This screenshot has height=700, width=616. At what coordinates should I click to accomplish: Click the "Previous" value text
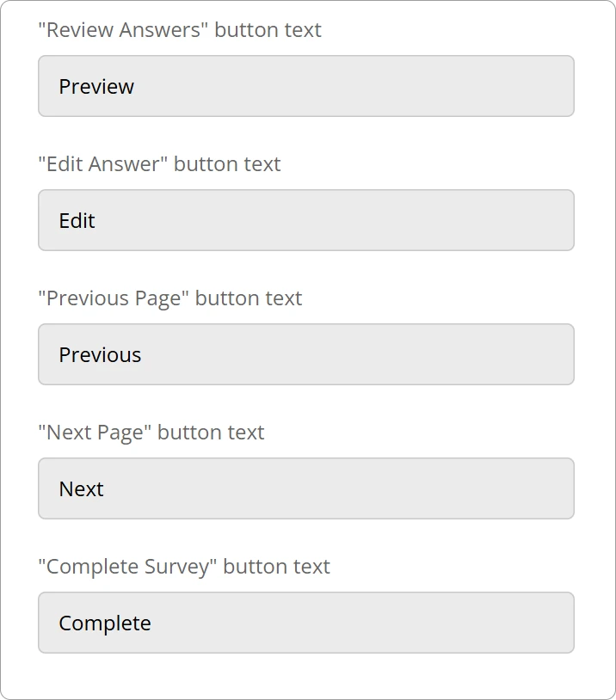[x=100, y=355]
